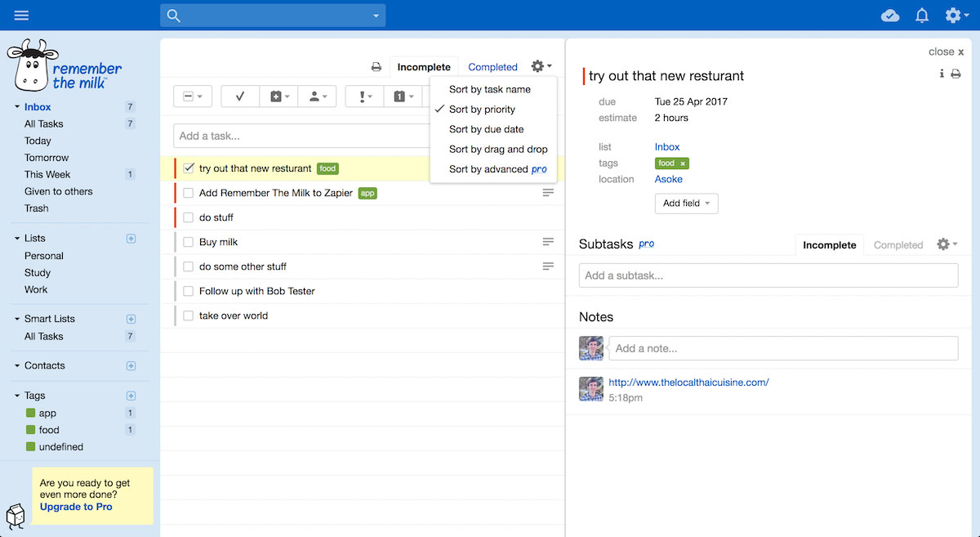Click the Add a subtask input
The image size is (980, 537).
(x=768, y=275)
